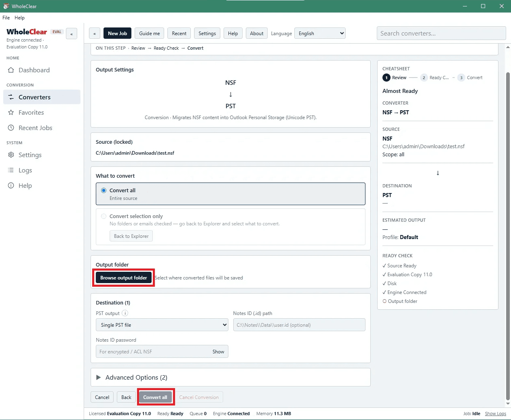Click Queue 0 in status bar
The width and height of the screenshot is (511, 420).
tap(198, 414)
